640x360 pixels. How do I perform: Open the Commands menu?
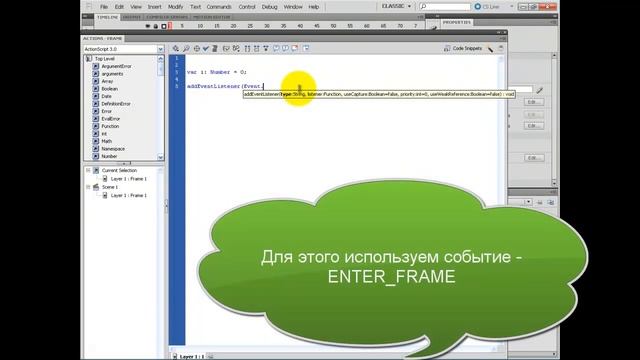coord(219,7)
